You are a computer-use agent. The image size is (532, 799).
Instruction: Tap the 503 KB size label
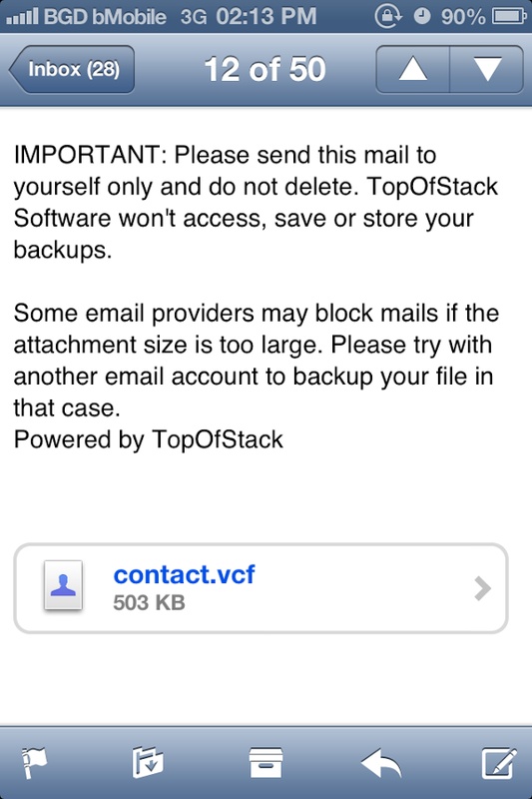149,603
